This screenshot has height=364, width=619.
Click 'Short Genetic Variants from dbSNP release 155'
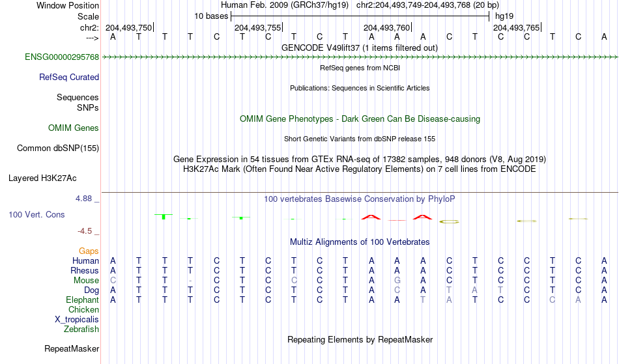(x=359, y=139)
